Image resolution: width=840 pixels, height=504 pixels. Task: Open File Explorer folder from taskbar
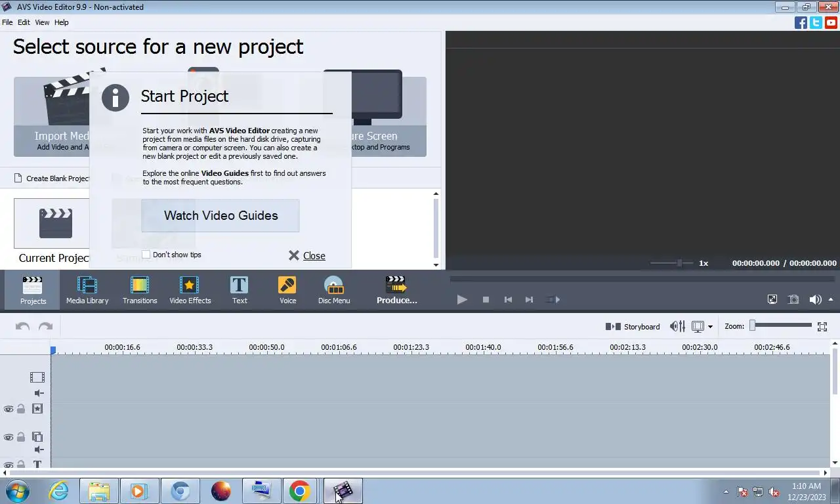[x=99, y=491]
